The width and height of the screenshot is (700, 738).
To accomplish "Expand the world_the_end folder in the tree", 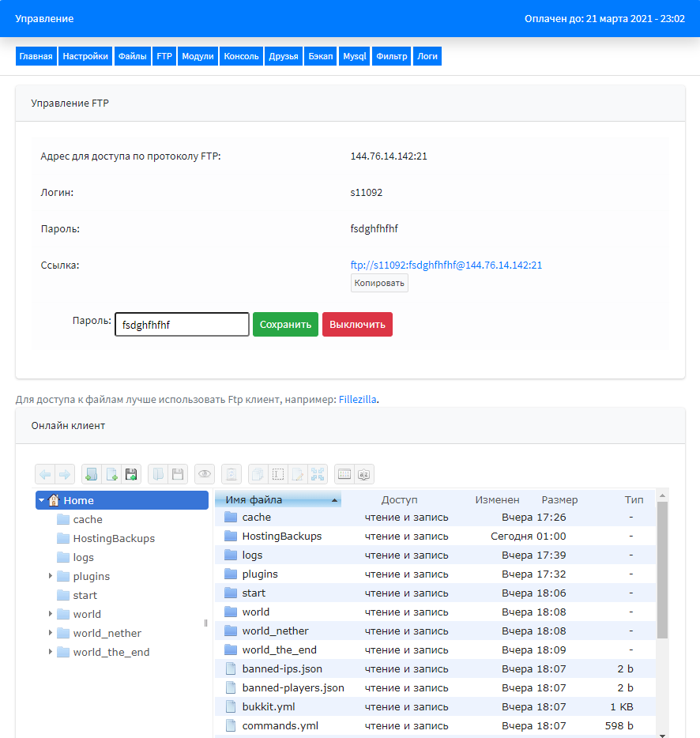I will [x=51, y=652].
